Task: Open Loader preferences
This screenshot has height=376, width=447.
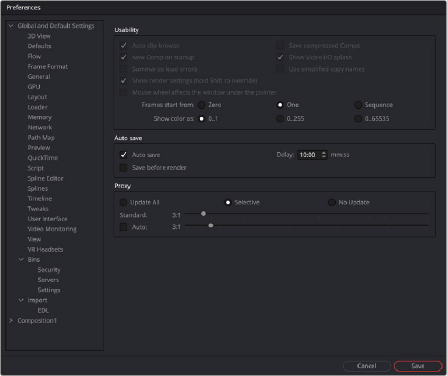Action: coord(37,107)
